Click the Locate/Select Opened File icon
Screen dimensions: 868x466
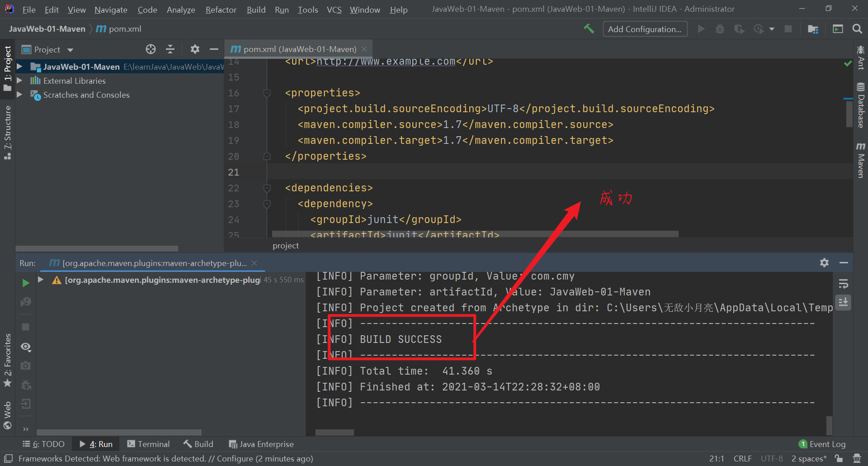pos(151,49)
